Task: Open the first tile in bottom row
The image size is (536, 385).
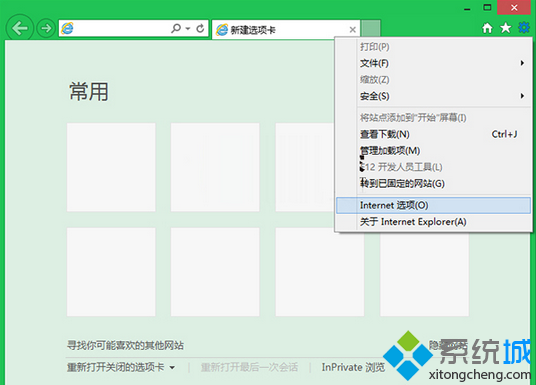Action: (x=111, y=272)
